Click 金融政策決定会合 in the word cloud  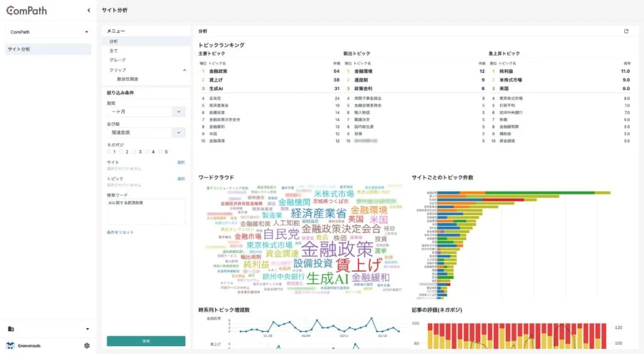coord(341,229)
